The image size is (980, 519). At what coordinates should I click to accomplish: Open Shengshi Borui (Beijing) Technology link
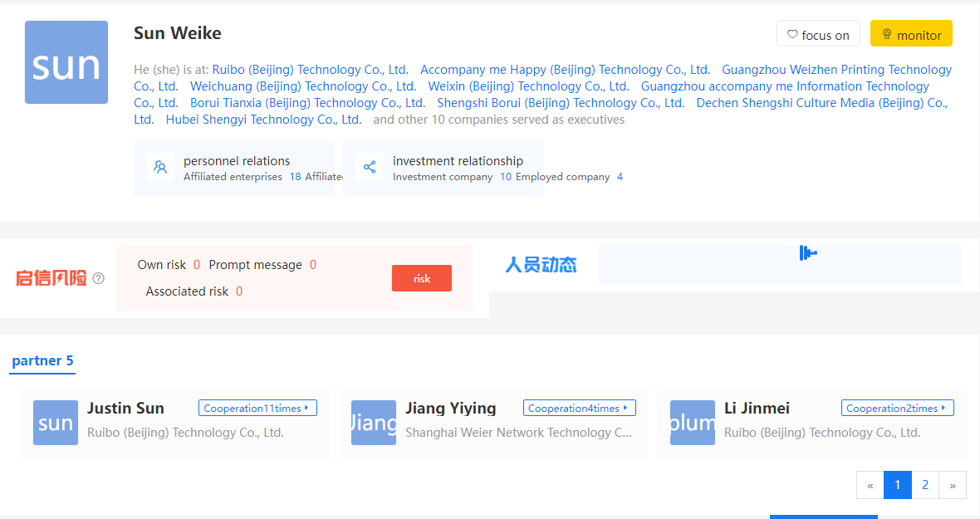(561, 103)
